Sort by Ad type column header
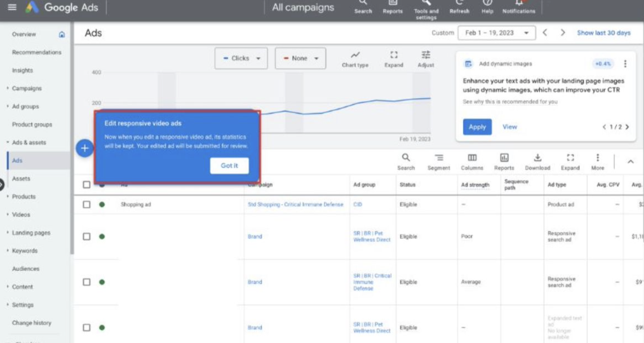This screenshot has width=644, height=343. click(x=557, y=185)
